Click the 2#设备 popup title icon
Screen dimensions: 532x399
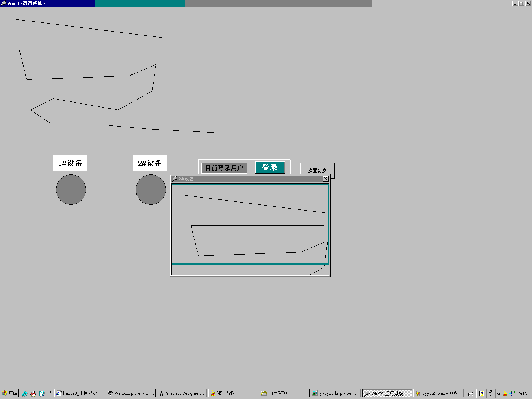(x=174, y=179)
